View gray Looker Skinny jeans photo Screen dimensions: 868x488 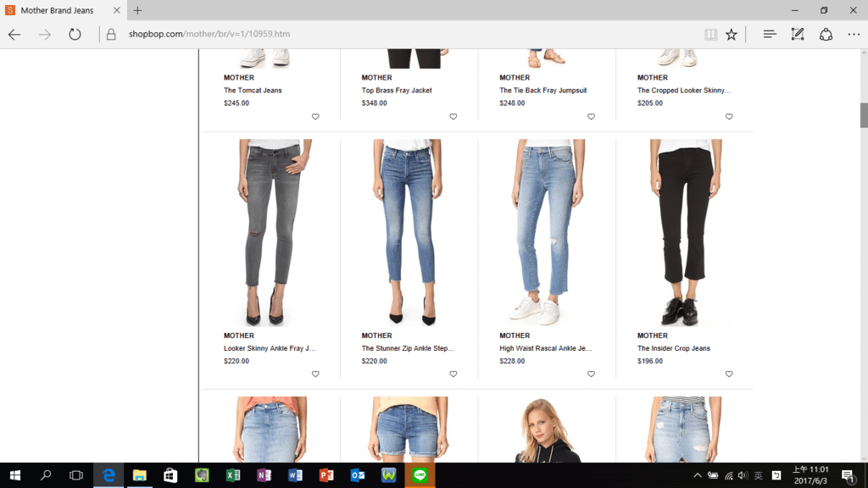pos(271,232)
